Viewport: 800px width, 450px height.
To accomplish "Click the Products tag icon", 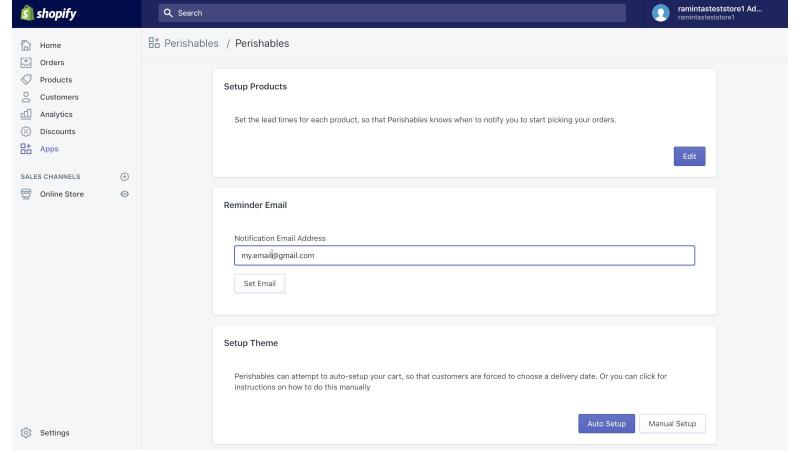I will coord(26,80).
